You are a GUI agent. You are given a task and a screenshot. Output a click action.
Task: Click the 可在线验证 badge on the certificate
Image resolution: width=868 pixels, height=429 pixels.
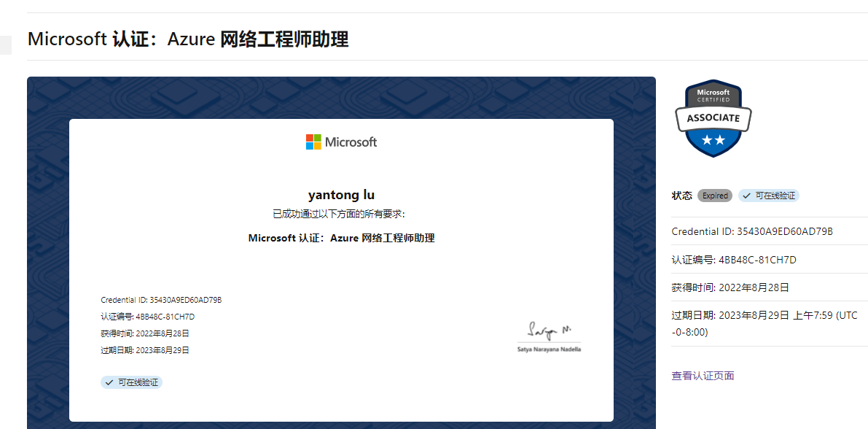(132, 382)
